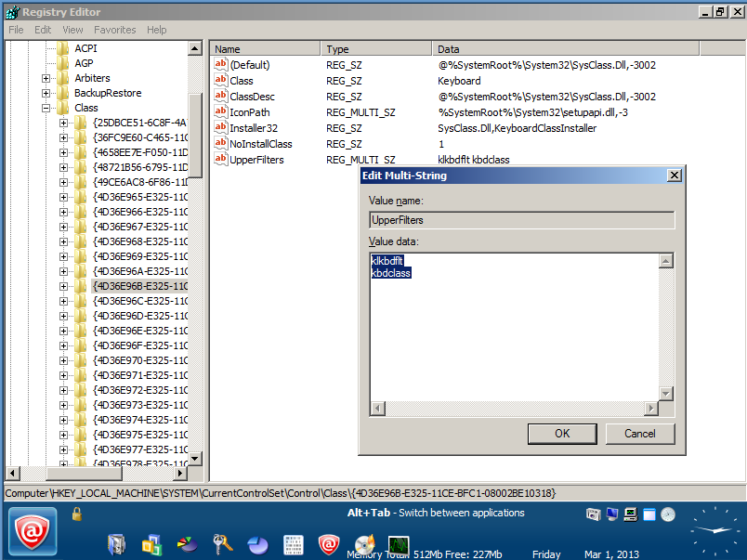This screenshot has width=747, height=560.
Task: Sort values by the Name column
Action: [x=266, y=49]
